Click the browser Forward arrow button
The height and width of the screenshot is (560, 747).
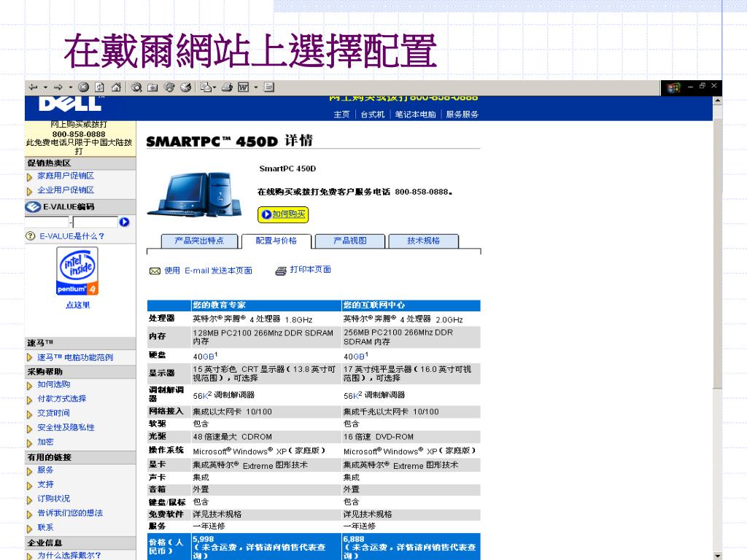(x=58, y=87)
